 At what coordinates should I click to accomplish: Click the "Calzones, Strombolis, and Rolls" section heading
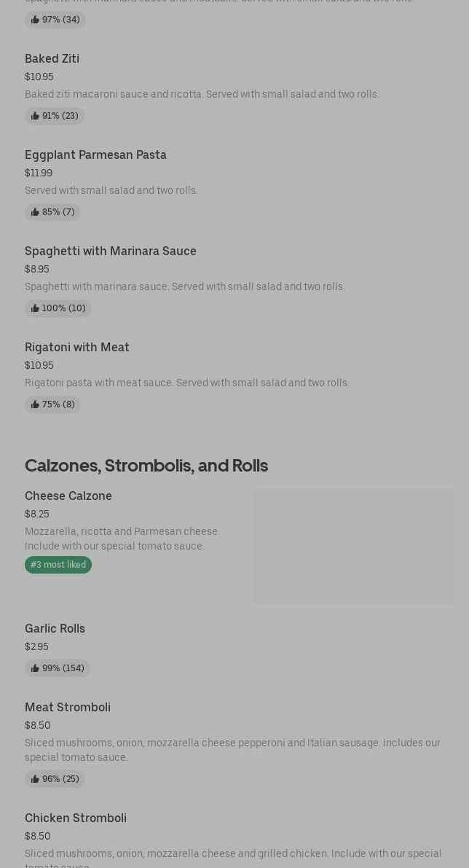tap(146, 465)
